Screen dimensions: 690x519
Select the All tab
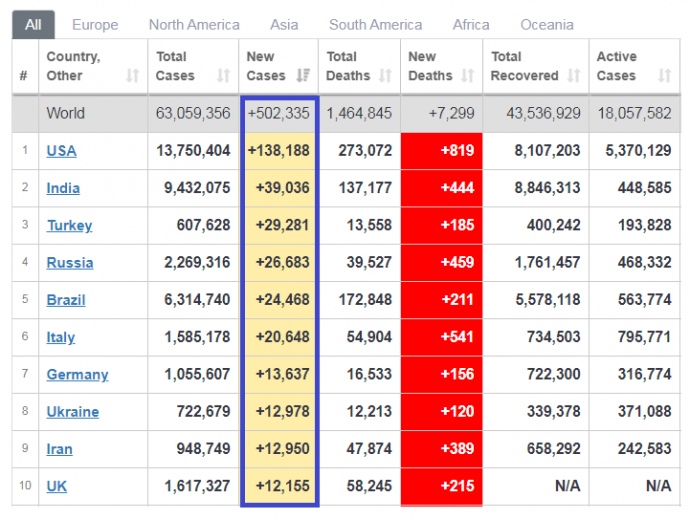33,24
